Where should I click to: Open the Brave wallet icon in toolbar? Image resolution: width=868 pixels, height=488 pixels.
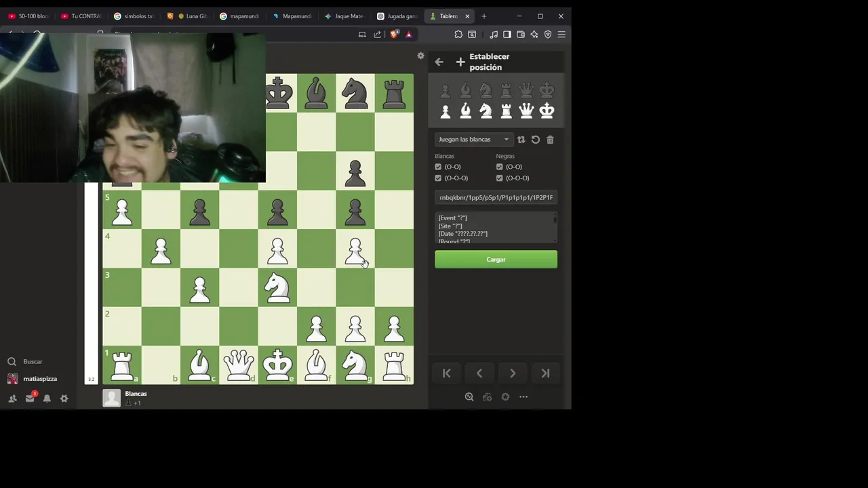click(x=521, y=35)
